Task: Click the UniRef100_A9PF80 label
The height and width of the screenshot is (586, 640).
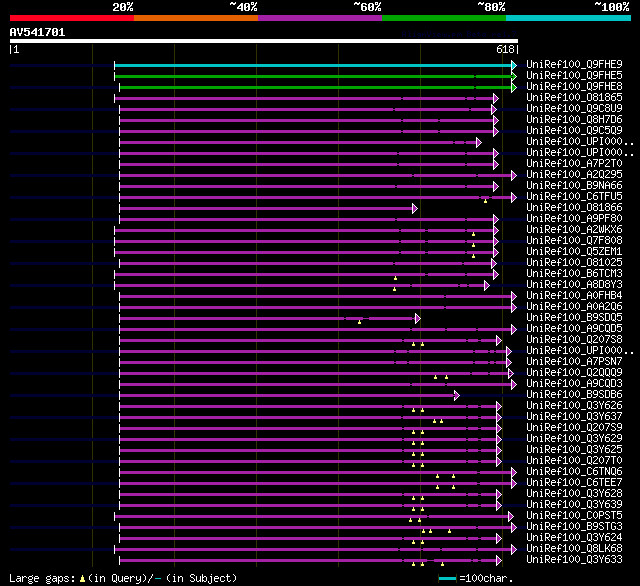Action: 574,219
